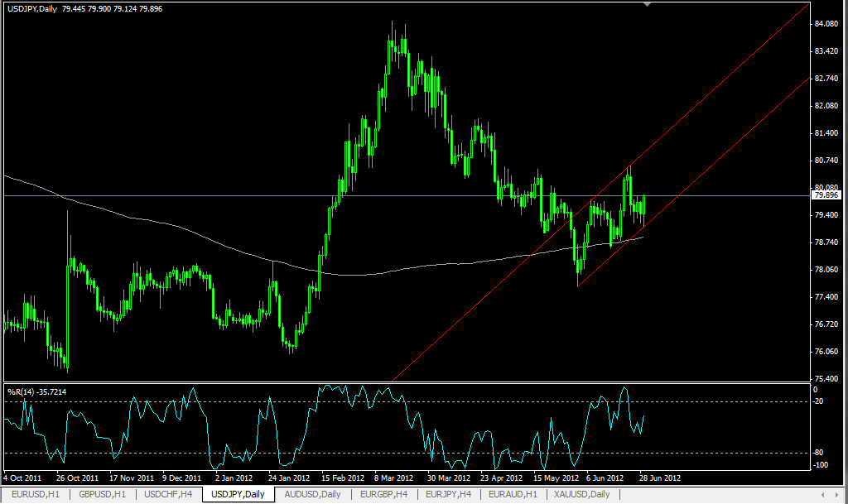Image resolution: width=848 pixels, height=504 pixels.
Task: Click the %R(14) indicator label
Action: pos(36,391)
